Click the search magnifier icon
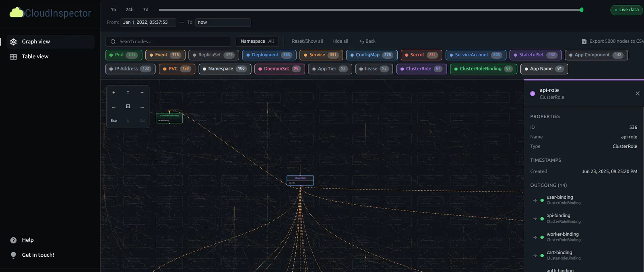The height and width of the screenshot is (272, 644). [x=113, y=41]
